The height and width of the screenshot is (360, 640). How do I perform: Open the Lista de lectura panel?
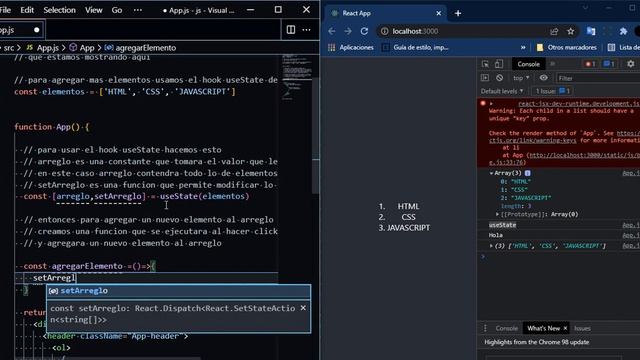click(x=623, y=48)
